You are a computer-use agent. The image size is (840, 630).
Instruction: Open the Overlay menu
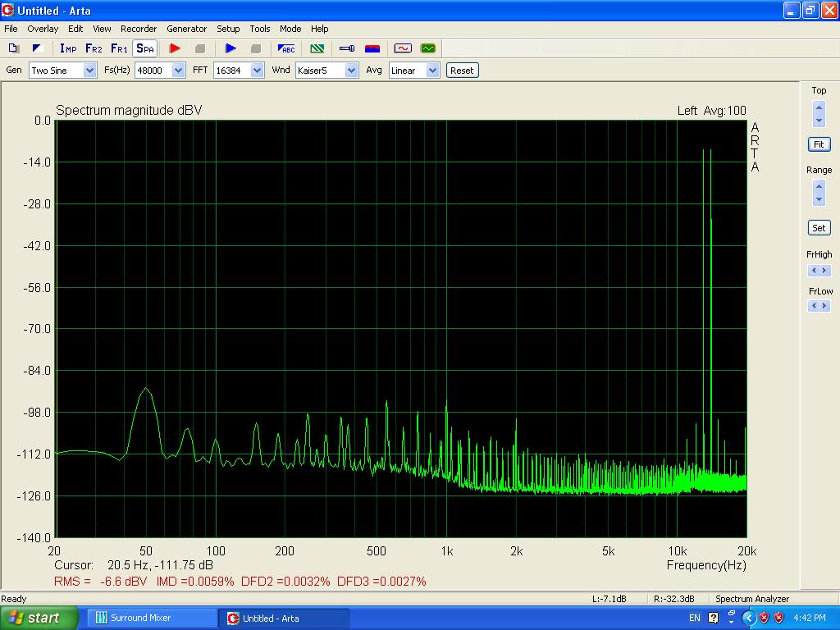point(43,29)
